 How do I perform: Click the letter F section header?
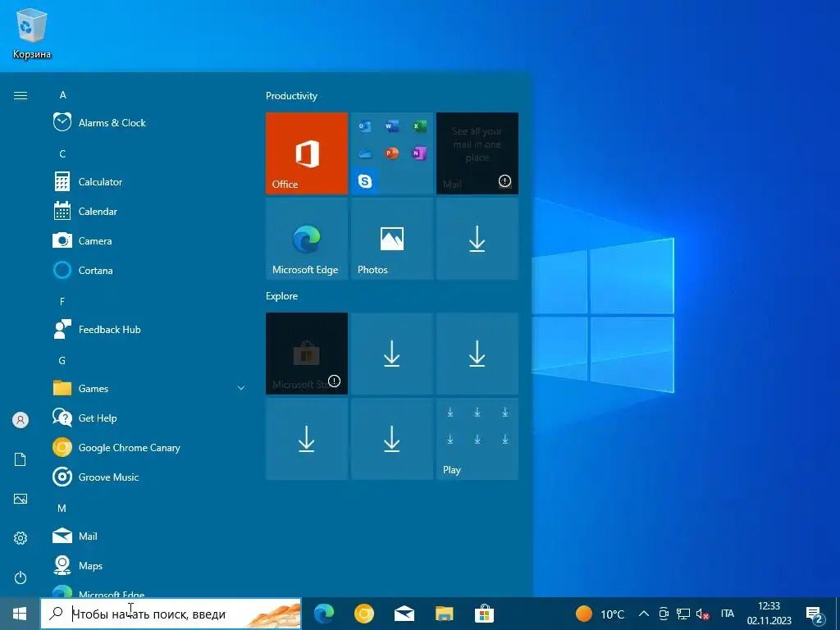(62, 302)
